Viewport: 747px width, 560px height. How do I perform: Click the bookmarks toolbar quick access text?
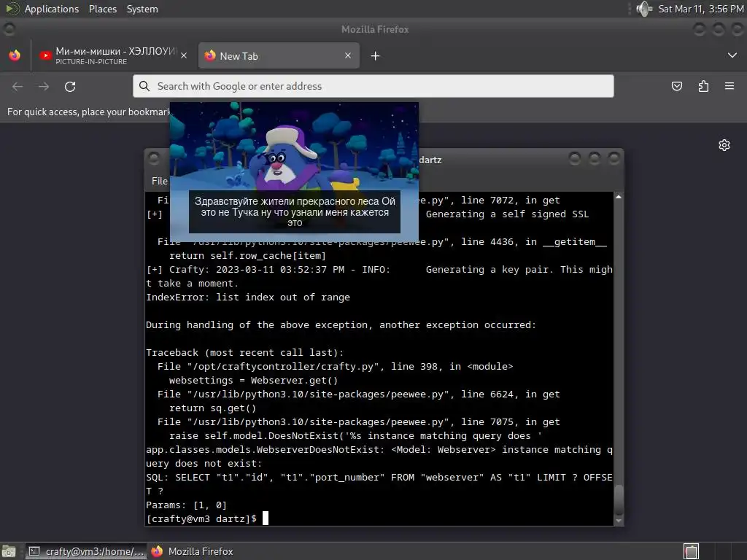click(88, 112)
